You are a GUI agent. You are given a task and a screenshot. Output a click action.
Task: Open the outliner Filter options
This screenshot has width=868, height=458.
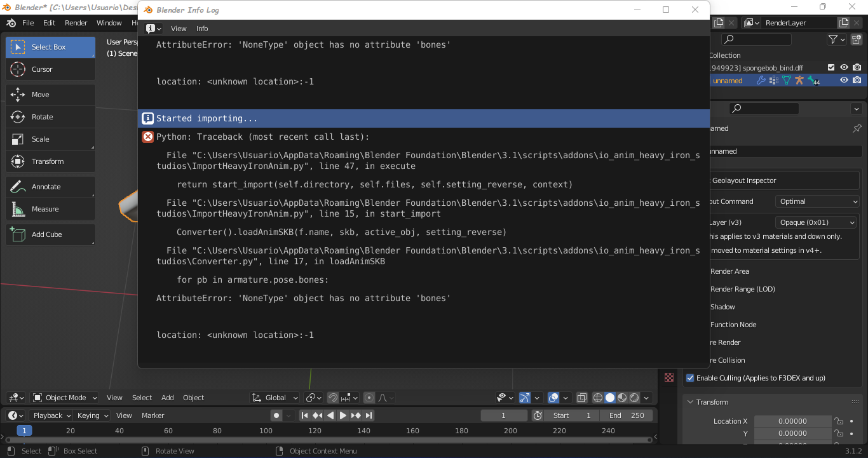835,39
